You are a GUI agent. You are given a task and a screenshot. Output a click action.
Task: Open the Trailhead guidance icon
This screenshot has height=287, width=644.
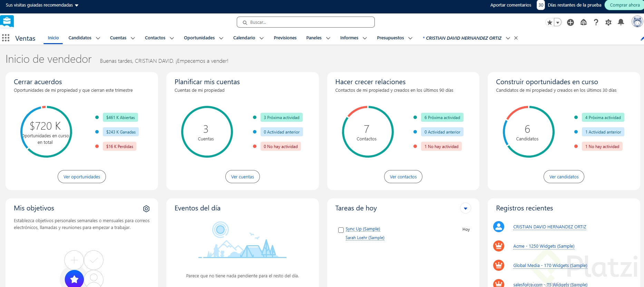[x=584, y=22]
